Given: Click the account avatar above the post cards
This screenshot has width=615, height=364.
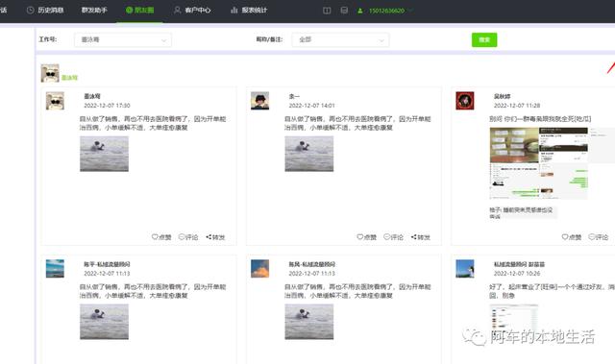Looking at the screenshot, I should coord(50,73).
